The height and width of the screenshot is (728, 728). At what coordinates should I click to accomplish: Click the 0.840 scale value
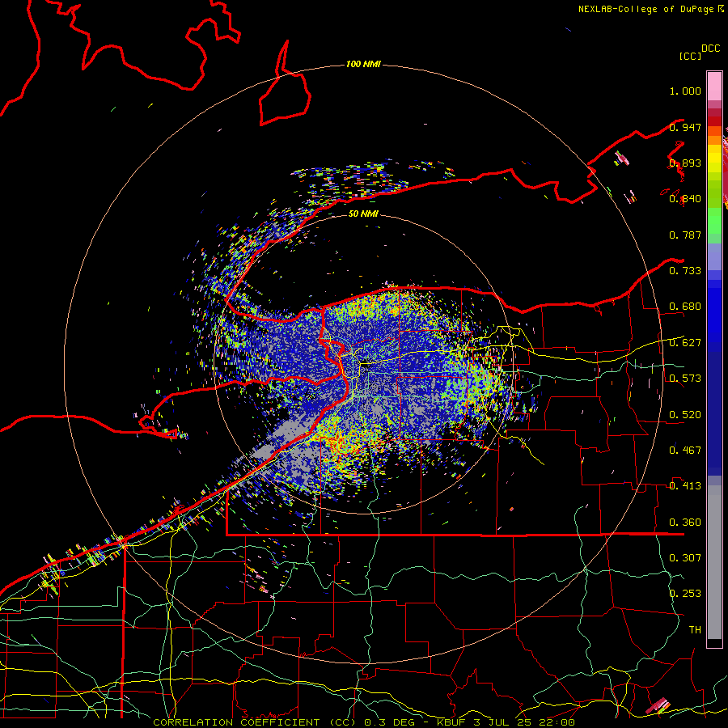pos(685,199)
